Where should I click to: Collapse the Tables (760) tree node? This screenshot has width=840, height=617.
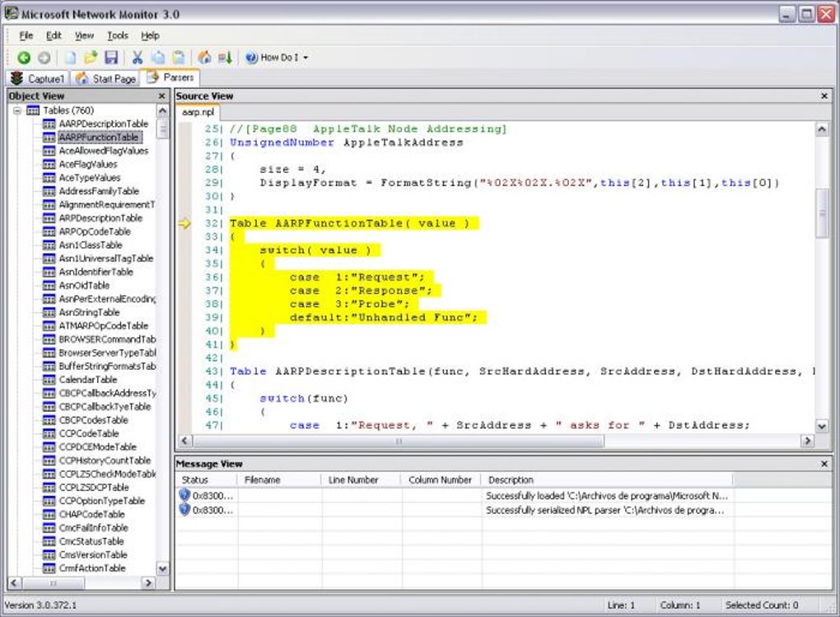coord(17,110)
